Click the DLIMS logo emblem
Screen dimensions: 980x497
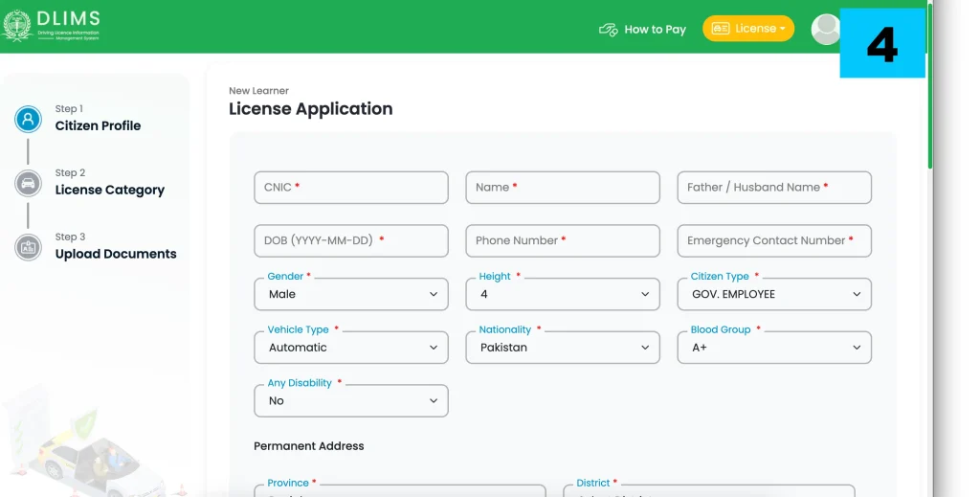(17, 26)
